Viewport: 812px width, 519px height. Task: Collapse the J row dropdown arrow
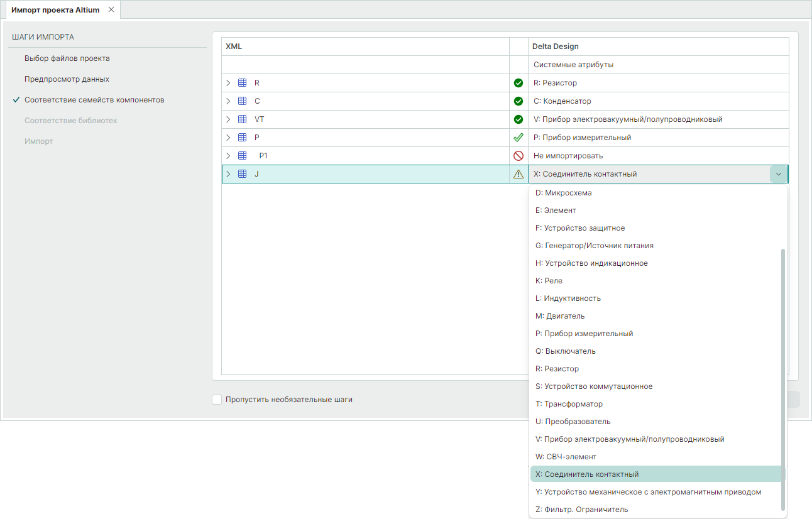(779, 174)
